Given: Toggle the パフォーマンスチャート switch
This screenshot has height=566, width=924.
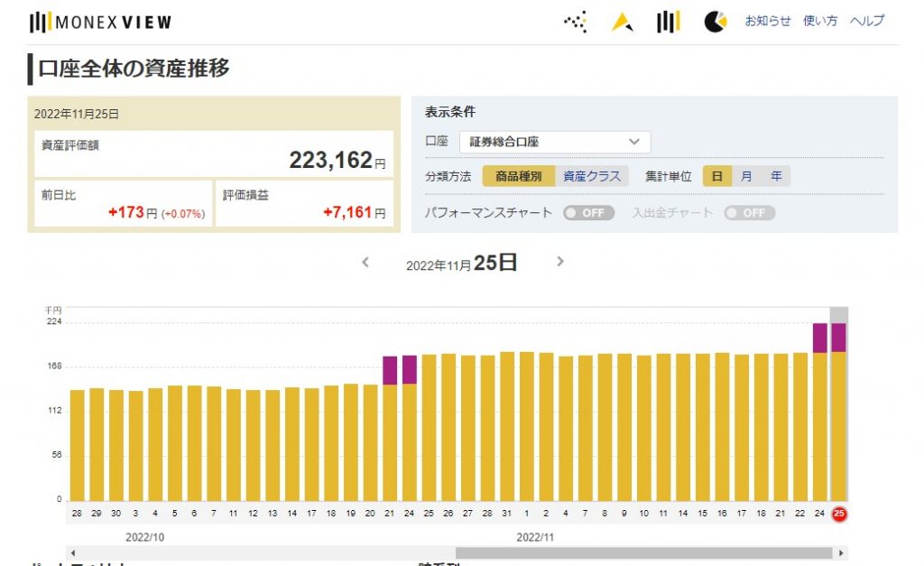Looking at the screenshot, I should point(588,213).
